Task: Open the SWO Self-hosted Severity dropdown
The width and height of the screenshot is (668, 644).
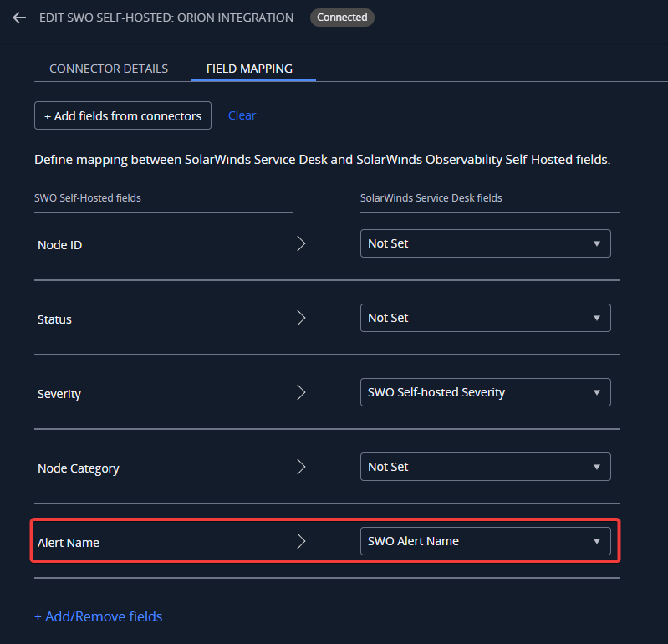Action: pos(485,392)
